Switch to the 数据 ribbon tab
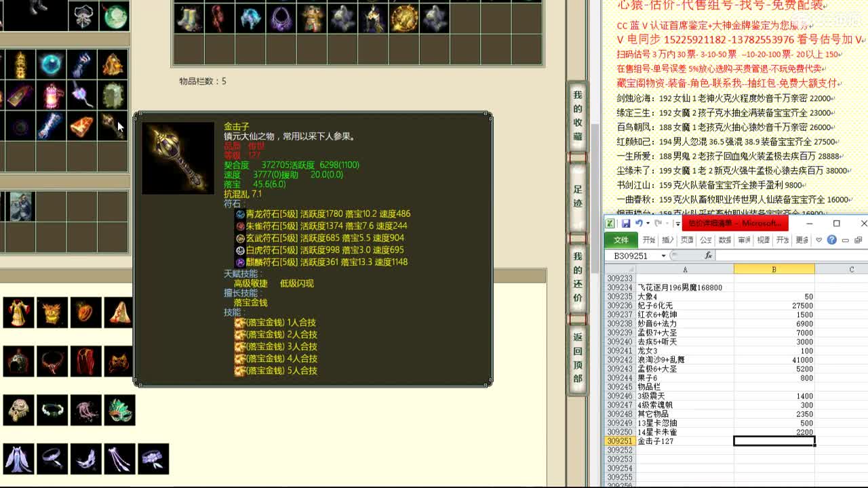The height and width of the screenshot is (488, 868). [x=724, y=239]
